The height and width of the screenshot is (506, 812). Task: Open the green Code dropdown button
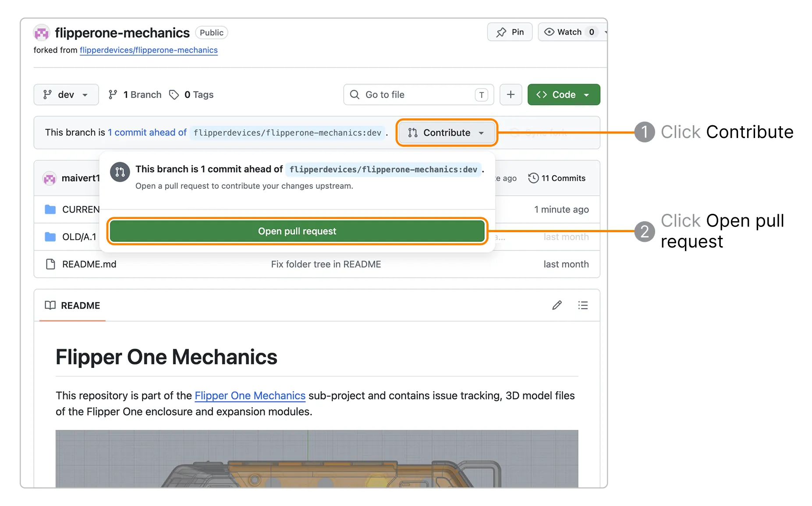[x=564, y=95]
